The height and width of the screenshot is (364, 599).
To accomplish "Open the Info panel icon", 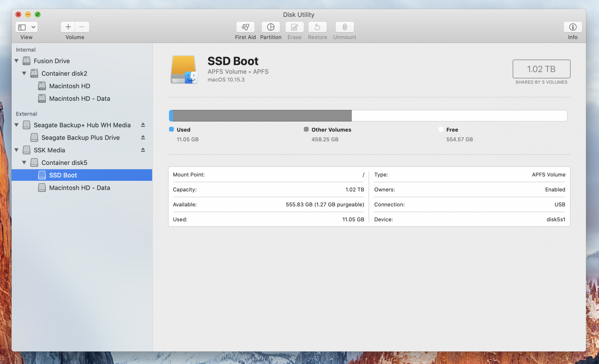I will pos(573,27).
